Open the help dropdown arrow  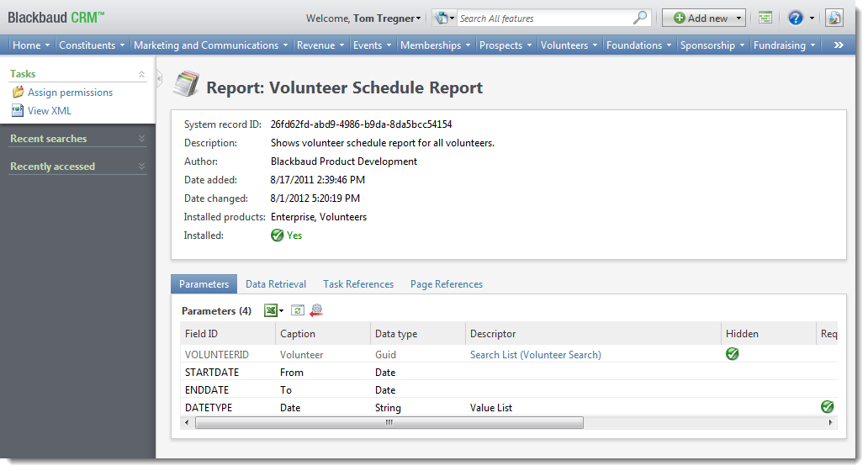point(812,19)
